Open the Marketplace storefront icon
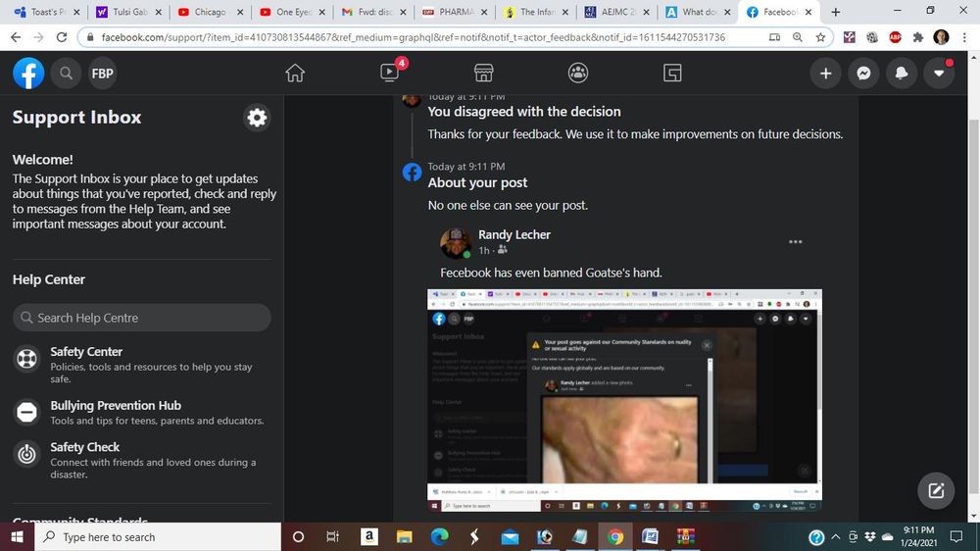This screenshot has width=980, height=551. 484,74
